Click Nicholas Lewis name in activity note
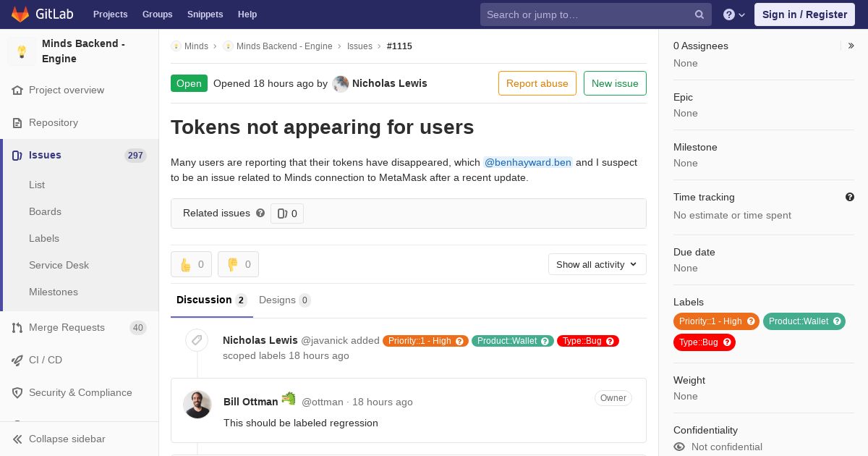This screenshot has width=868, height=456. click(x=260, y=340)
